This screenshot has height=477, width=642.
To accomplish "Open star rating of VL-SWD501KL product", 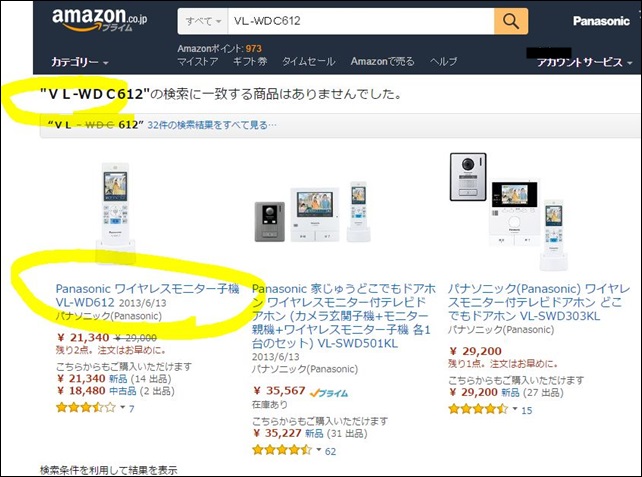I will 282,450.
